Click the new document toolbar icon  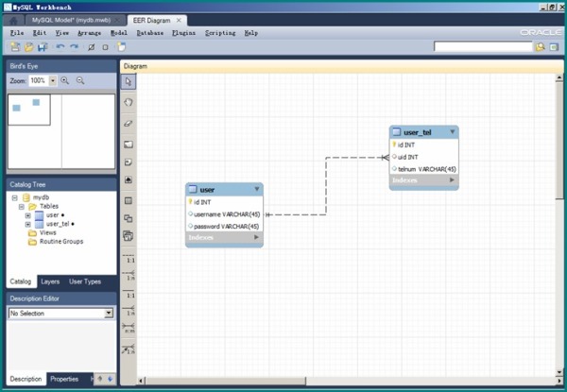(x=15, y=47)
